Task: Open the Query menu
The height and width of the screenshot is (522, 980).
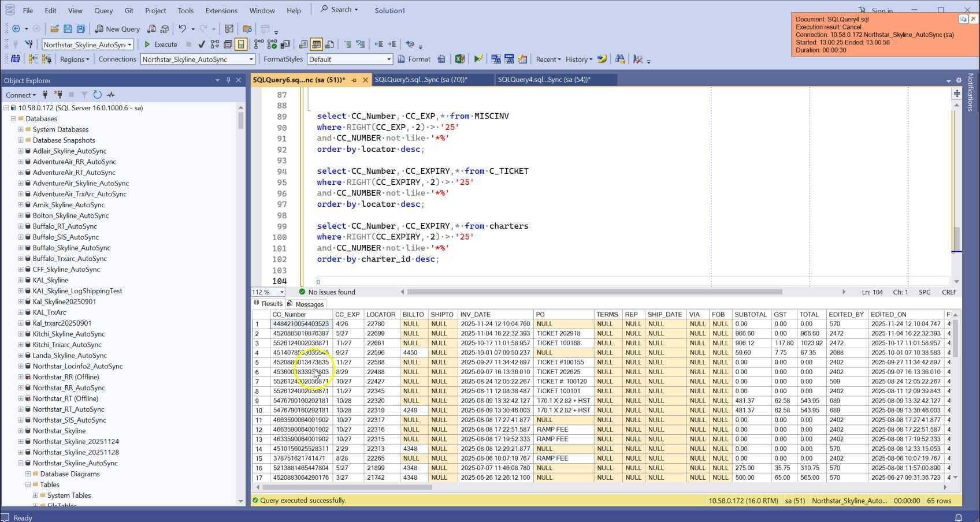Action: click(103, 10)
